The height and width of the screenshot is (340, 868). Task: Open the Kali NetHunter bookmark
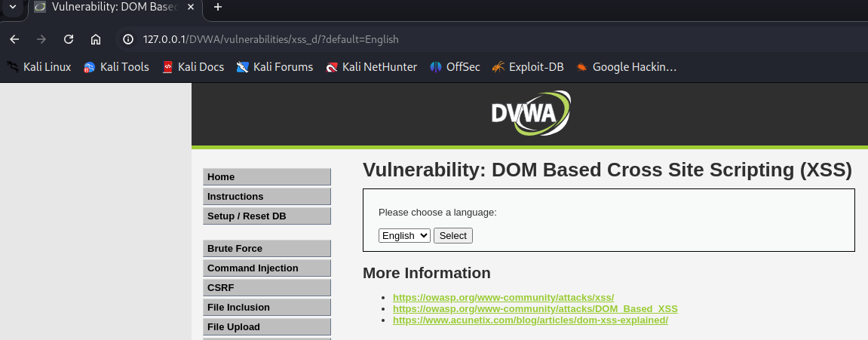[x=372, y=67]
